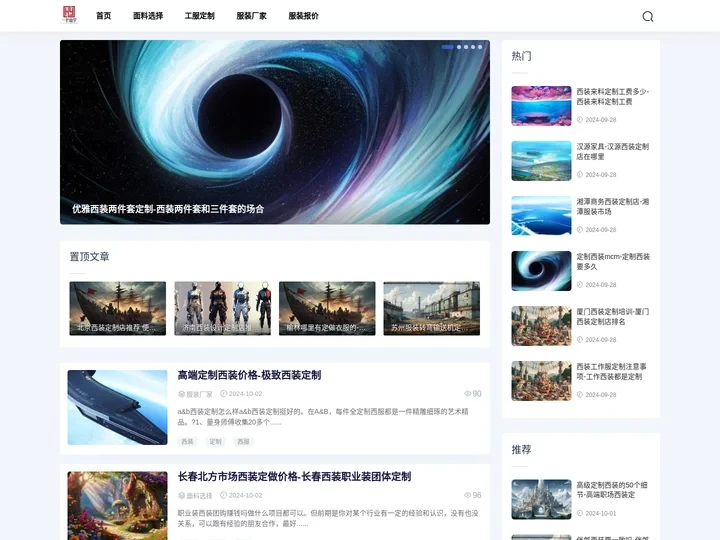
Task: Click the thumbnail beside 汉源家具 article
Action: click(541, 161)
